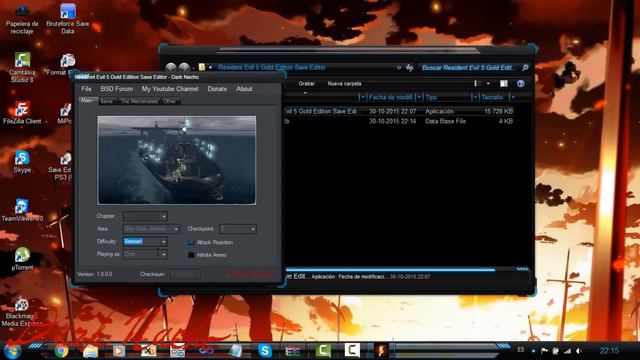The image size is (640, 360).
Task: Open the Bruteforce Save Data desktop shortcut
Action: point(67,19)
